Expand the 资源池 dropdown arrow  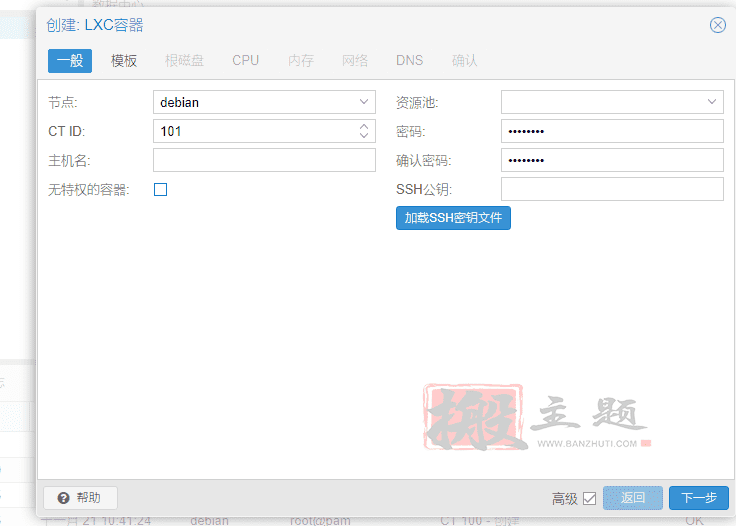(x=712, y=102)
